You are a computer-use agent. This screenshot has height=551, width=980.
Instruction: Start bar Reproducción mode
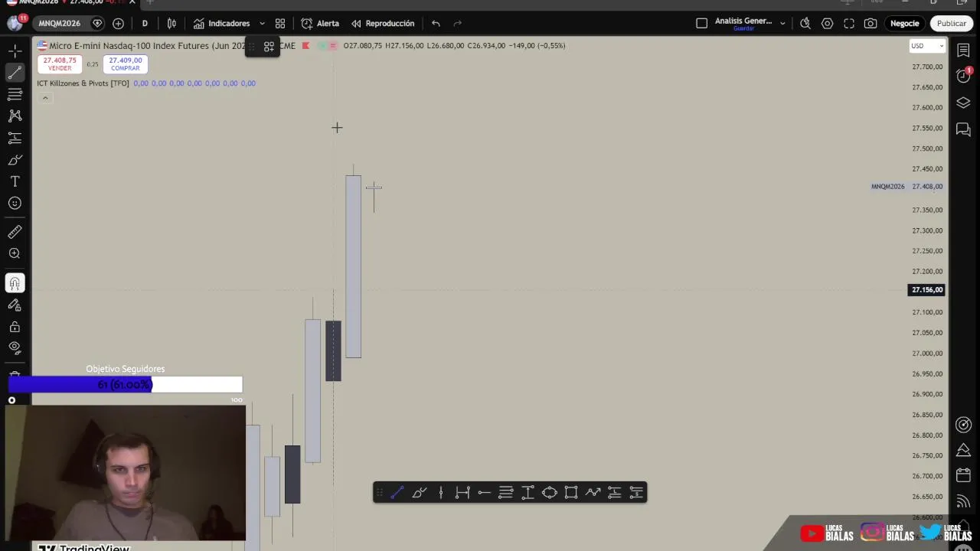(x=383, y=24)
